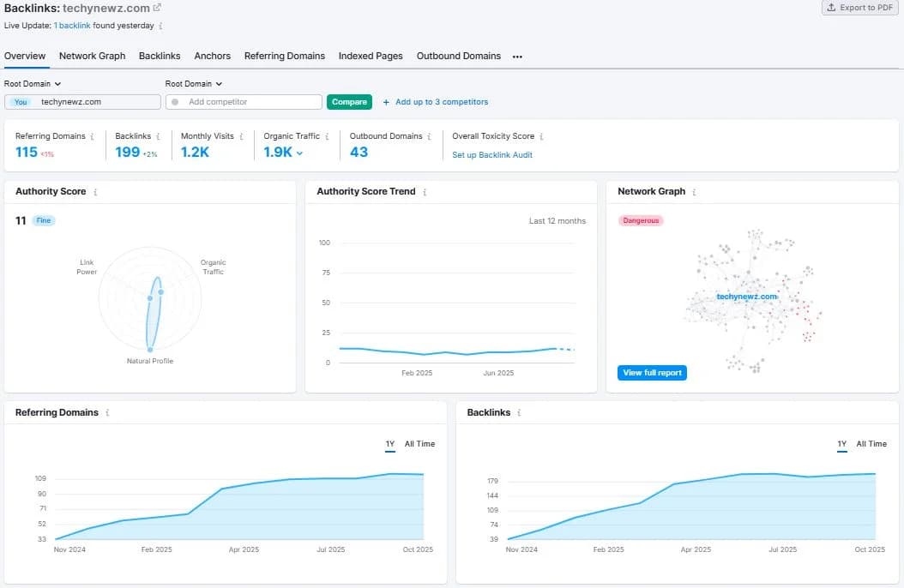
Task: Click info icon in Referring Domains chart header
Action: pyautogui.click(x=107, y=413)
